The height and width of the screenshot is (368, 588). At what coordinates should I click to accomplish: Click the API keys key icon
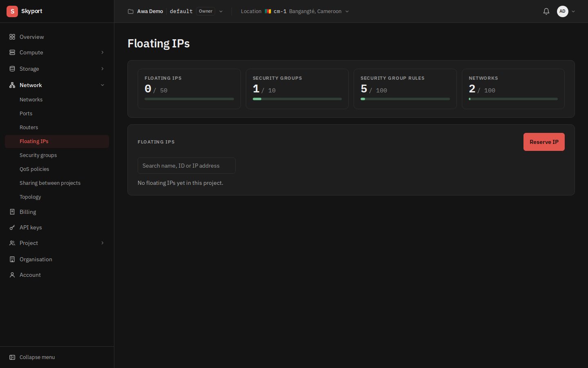pos(12,227)
